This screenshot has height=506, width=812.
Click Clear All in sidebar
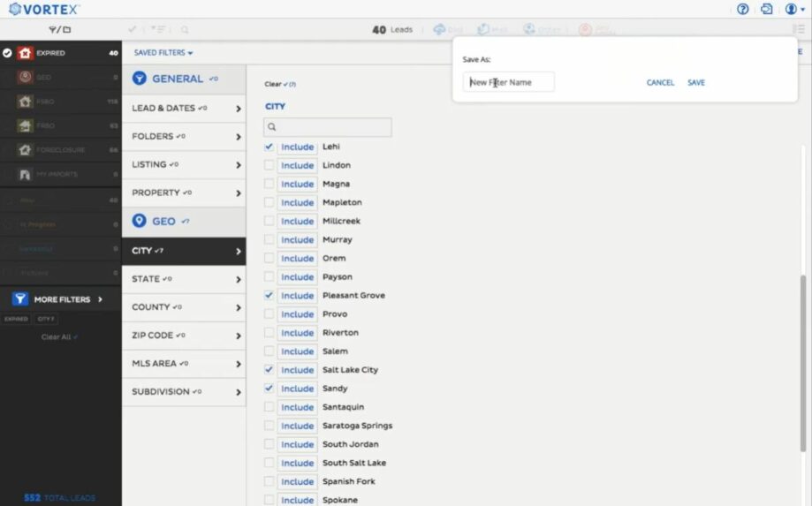pos(59,336)
